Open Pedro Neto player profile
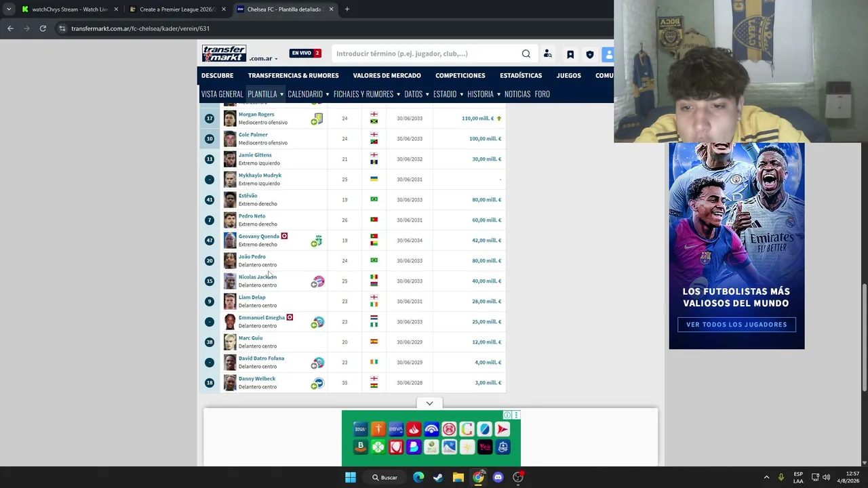 (252, 216)
